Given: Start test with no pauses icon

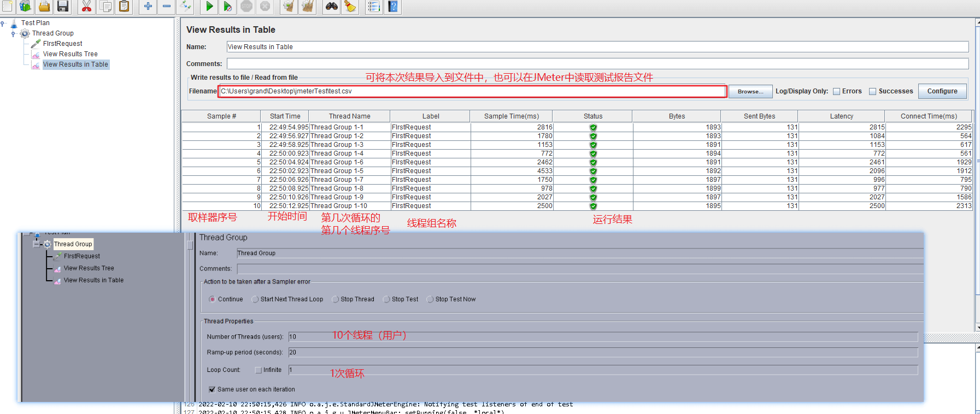Looking at the screenshot, I should tap(228, 6).
